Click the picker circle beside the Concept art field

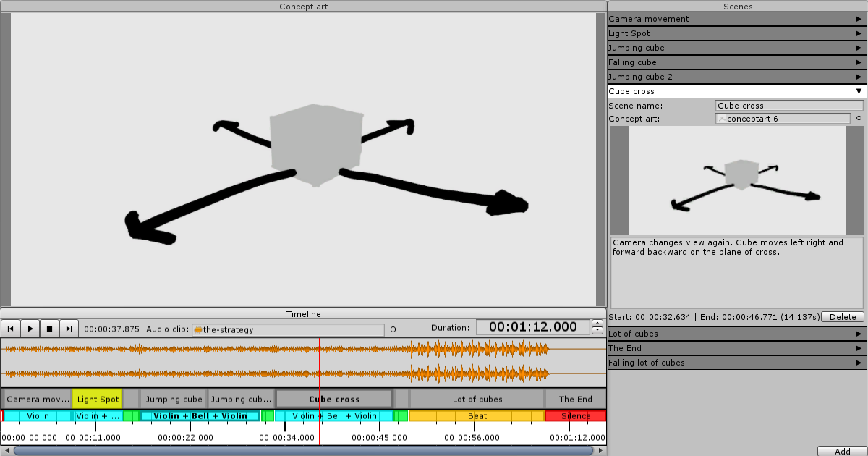tap(859, 118)
